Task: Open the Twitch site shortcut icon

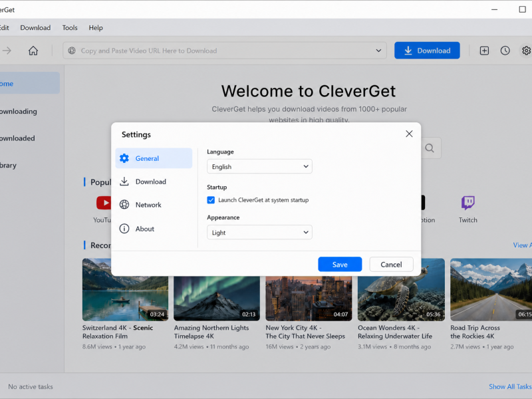Action: point(468,203)
